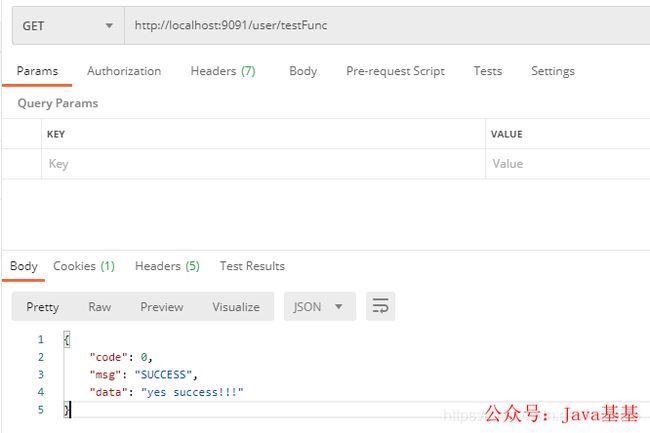Image resolution: width=650 pixels, height=433 pixels.
Task: Open the Tests tab
Action: coord(488,71)
